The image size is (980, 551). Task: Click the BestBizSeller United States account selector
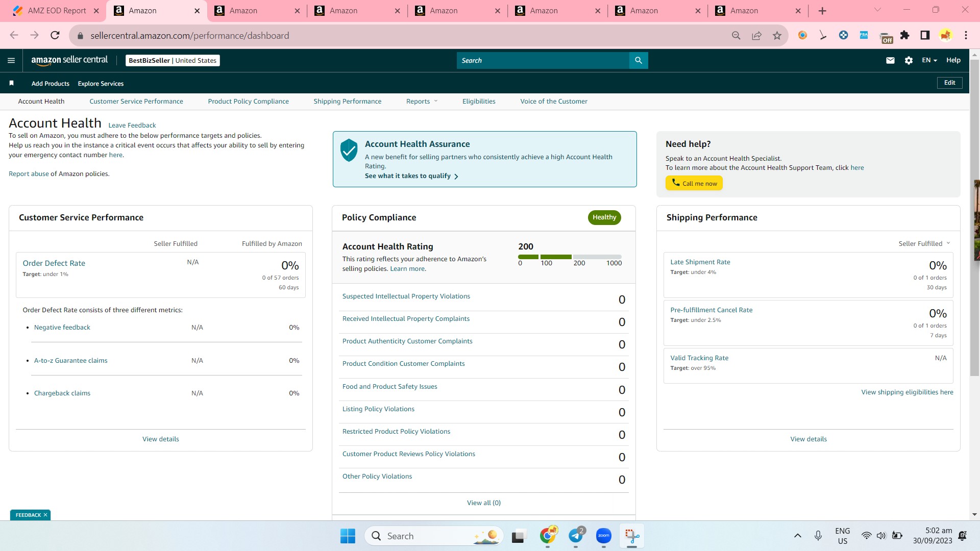tap(173, 60)
